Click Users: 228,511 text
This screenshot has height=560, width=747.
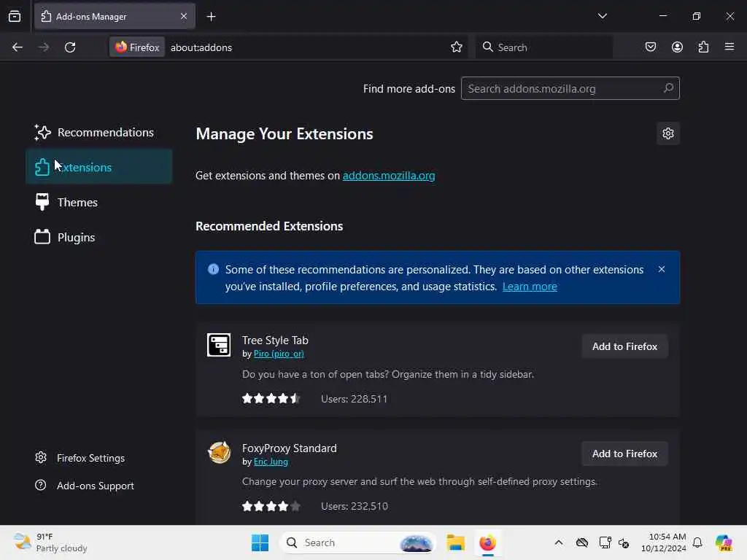(x=354, y=399)
